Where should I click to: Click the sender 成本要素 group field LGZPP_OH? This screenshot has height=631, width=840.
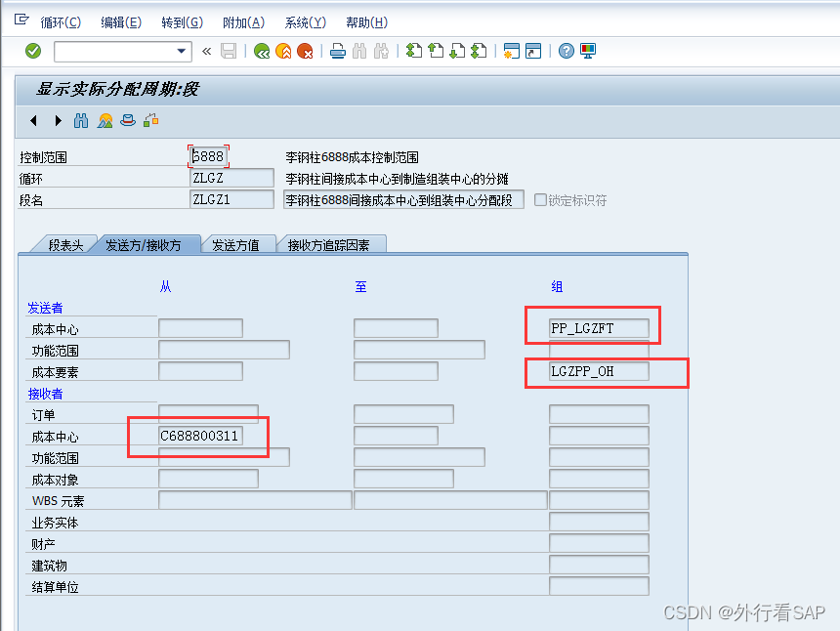click(x=599, y=371)
